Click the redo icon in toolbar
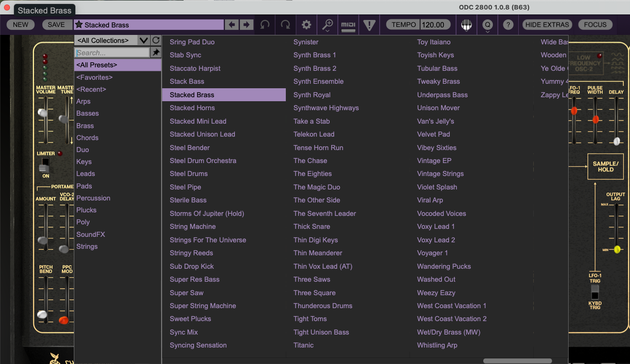Screen dimensions: 630x364 [x=285, y=24]
